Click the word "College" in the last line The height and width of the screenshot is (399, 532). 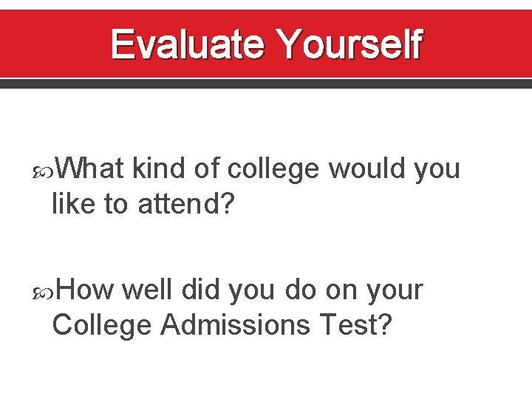coord(103,324)
